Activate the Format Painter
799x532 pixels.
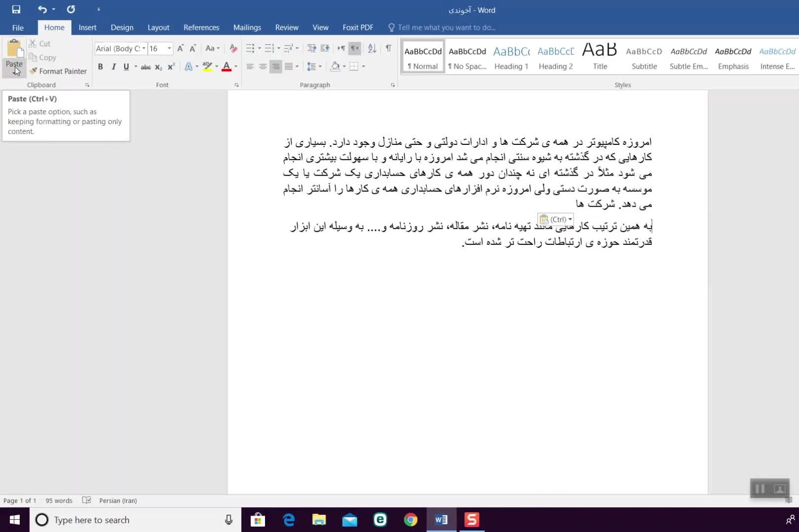[58, 71]
